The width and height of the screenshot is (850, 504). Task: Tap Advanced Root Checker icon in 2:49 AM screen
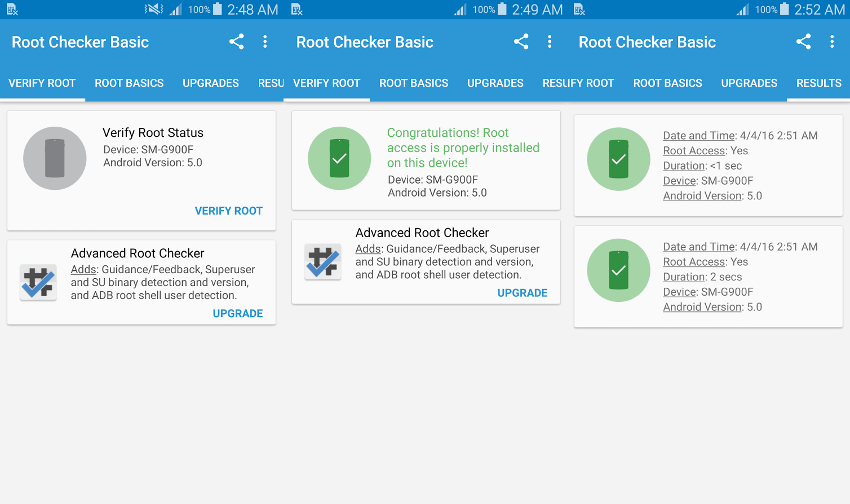[323, 262]
